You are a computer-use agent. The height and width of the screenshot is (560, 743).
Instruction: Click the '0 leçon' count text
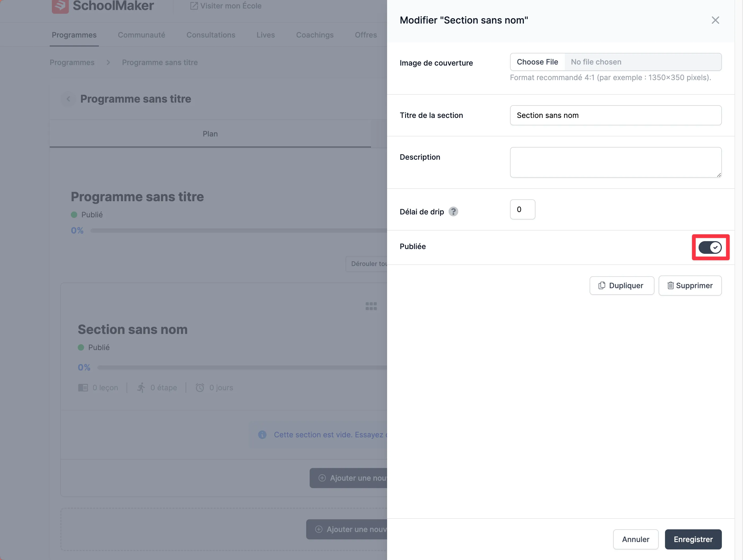[105, 388]
